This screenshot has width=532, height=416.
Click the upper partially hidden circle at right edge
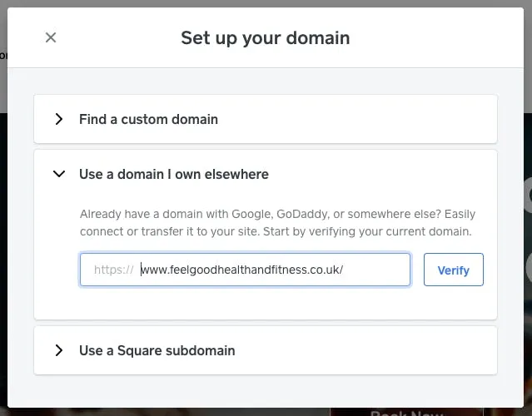pos(528,195)
